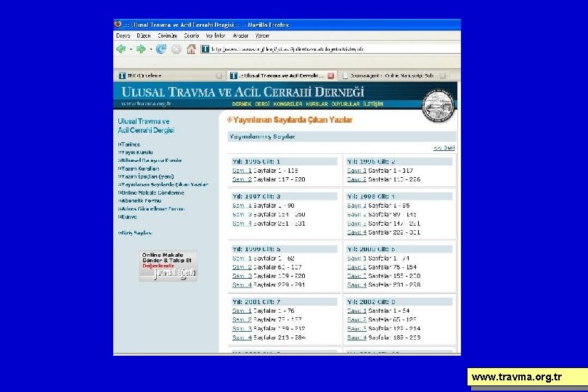Click the round association emblem logo
588x392 pixels.
point(438,106)
